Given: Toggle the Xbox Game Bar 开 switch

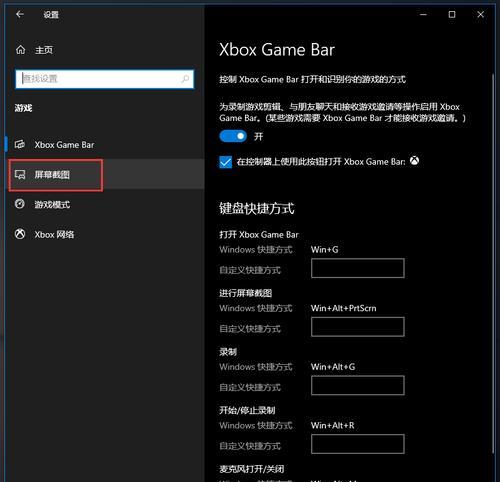Looking at the screenshot, I should [233, 136].
